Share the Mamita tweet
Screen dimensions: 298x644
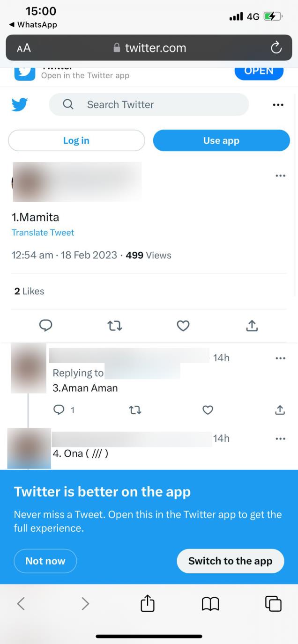pos(252,325)
